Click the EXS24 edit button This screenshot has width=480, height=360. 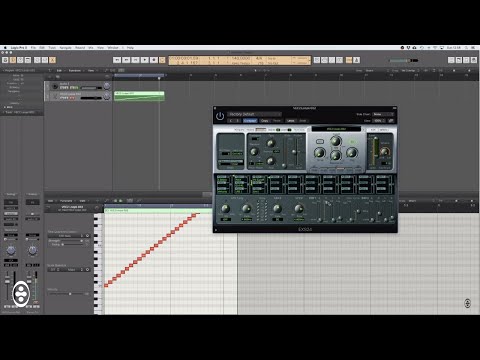[x=373, y=130]
